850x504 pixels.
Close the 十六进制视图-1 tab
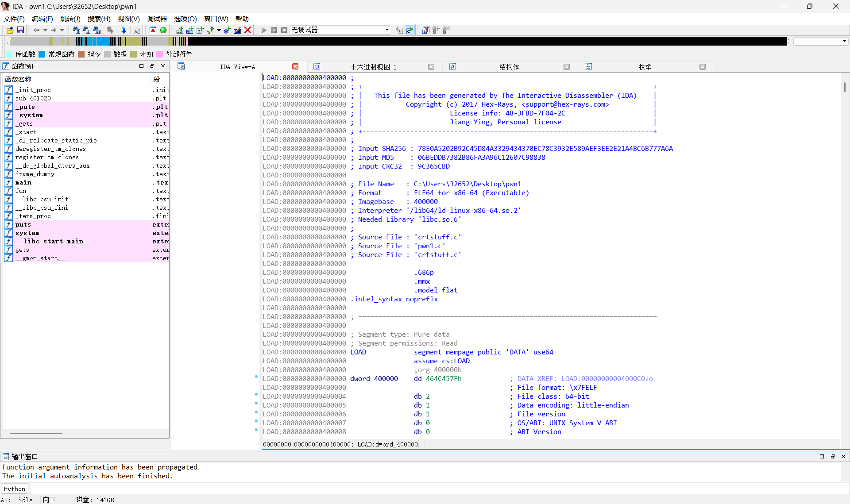tap(431, 67)
